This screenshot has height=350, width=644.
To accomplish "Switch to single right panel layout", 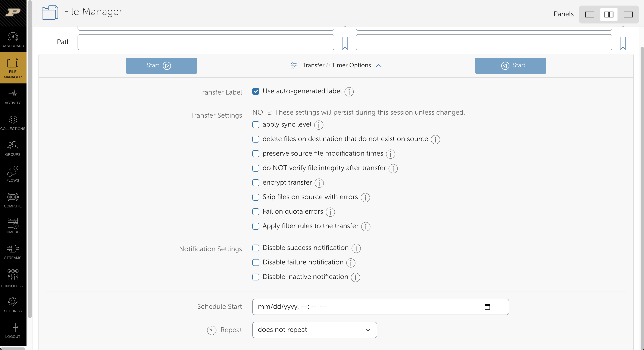I will pyautogui.click(x=628, y=15).
